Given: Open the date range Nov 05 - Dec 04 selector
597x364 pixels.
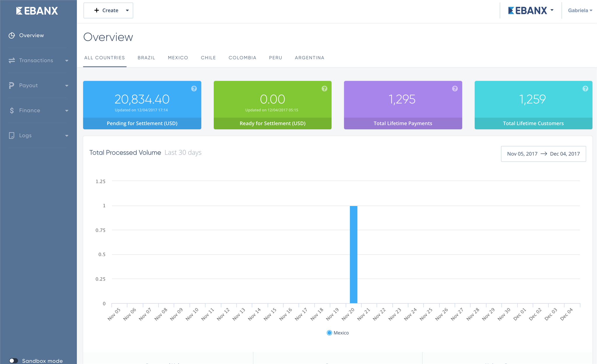Looking at the screenshot, I should [x=543, y=154].
